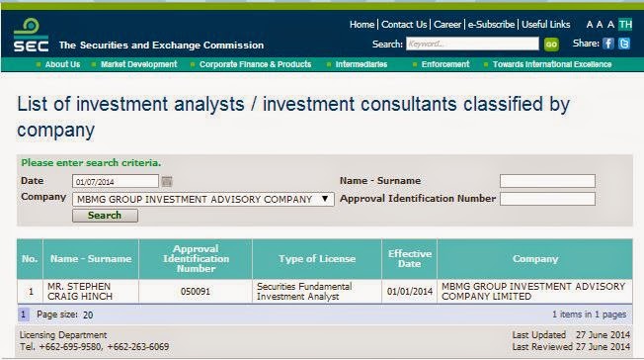644x360 pixels.
Task: Click the No. column header
Action: [x=30, y=259]
